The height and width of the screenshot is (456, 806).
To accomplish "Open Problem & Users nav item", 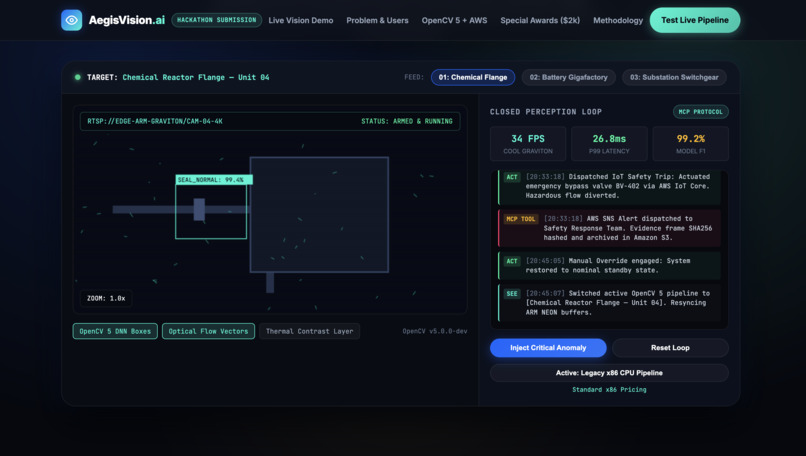I will (377, 21).
